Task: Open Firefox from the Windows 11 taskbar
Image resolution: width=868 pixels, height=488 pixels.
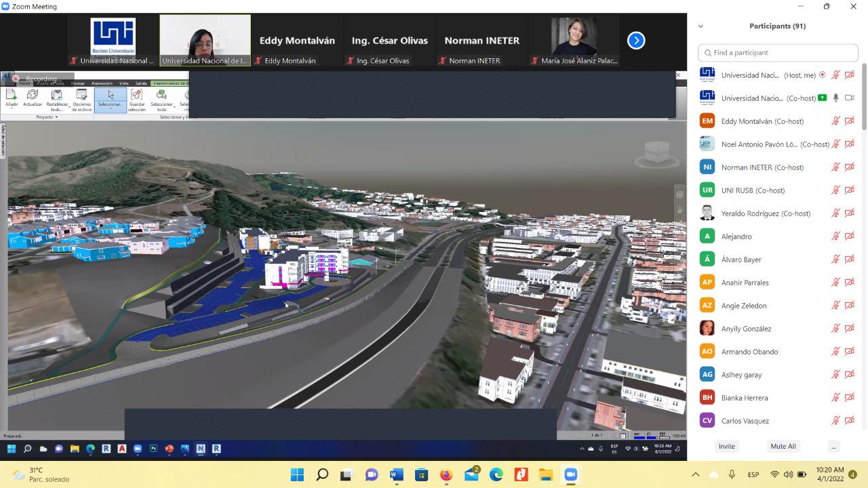Action: coord(446,474)
